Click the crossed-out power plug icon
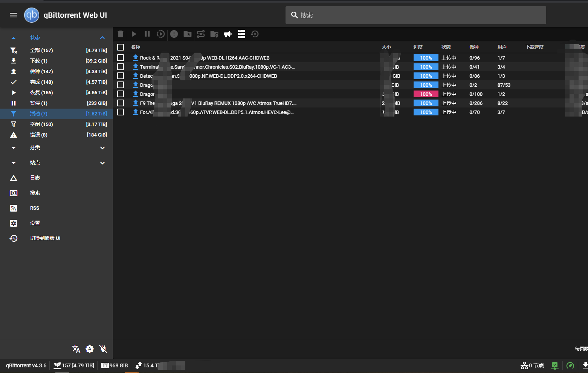 [x=103, y=349]
